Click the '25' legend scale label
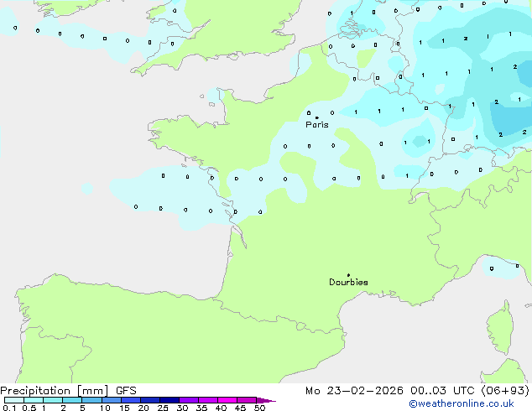 tap(163, 408)
